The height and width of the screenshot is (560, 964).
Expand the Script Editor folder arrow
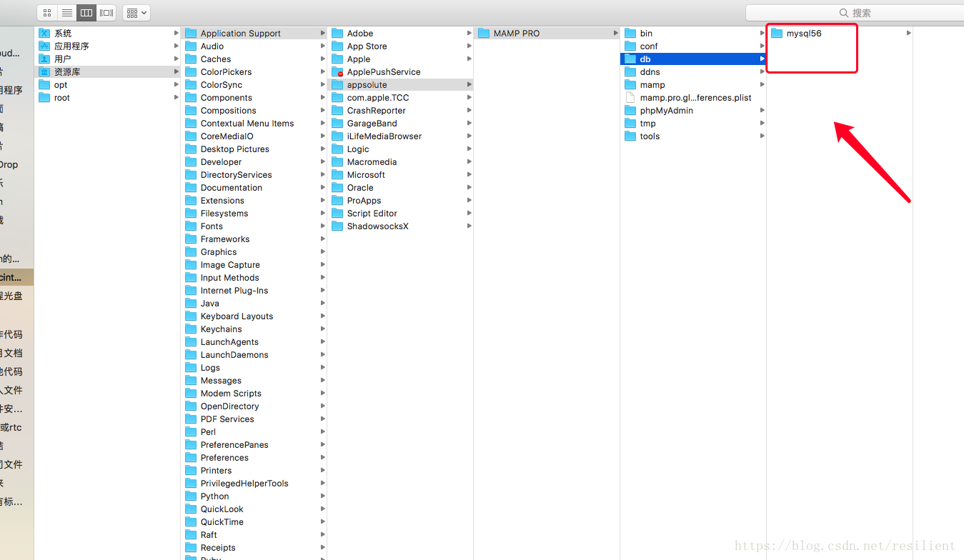469,214
